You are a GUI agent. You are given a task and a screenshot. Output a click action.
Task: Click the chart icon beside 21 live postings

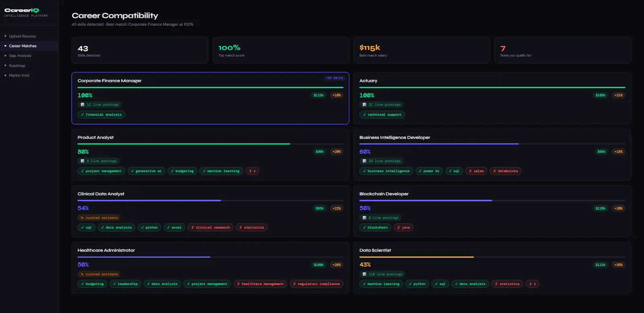click(364, 105)
